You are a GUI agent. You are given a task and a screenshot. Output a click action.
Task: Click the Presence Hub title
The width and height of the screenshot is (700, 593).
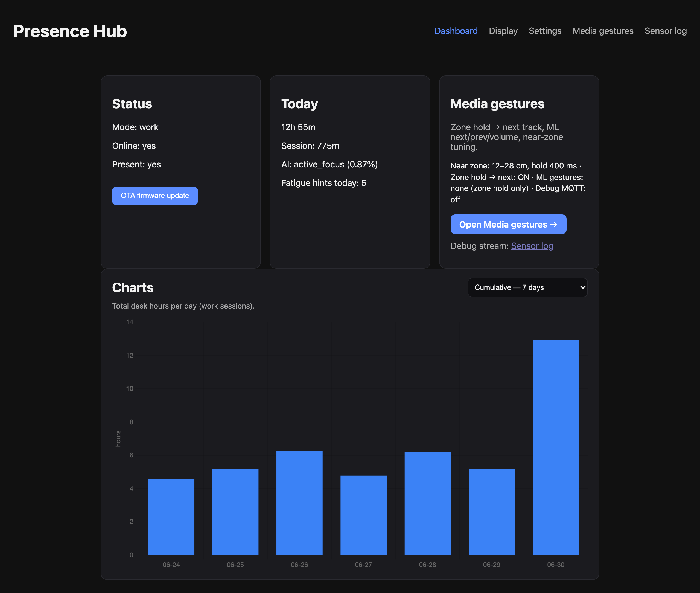(x=70, y=31)
